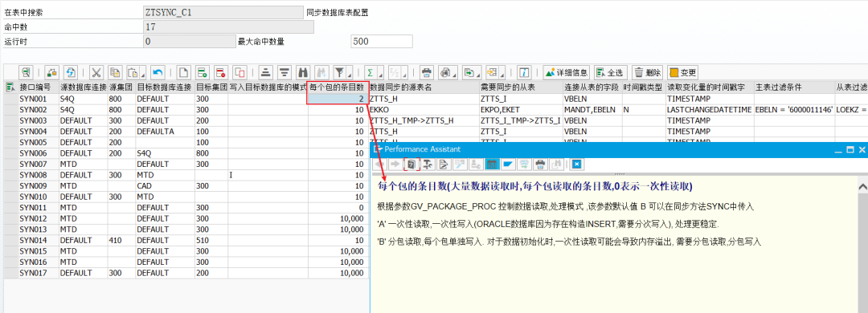868x313 pixels.
Task: Click Technical Information wrench icon in Performance Assistant
Action: pyautogui.click(x=428, y=165)
